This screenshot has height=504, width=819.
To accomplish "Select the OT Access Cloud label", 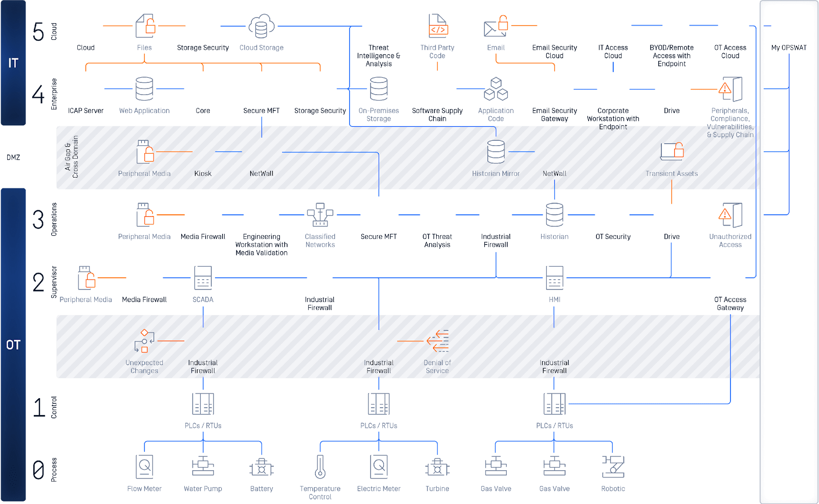I will [x=730, y=52].
